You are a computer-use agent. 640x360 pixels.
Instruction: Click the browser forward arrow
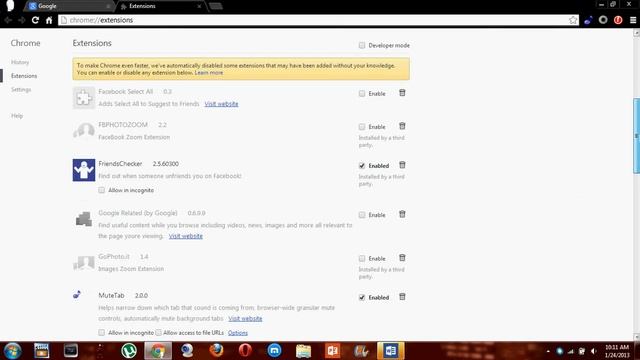pyautogui.click(x=21, y=20)
